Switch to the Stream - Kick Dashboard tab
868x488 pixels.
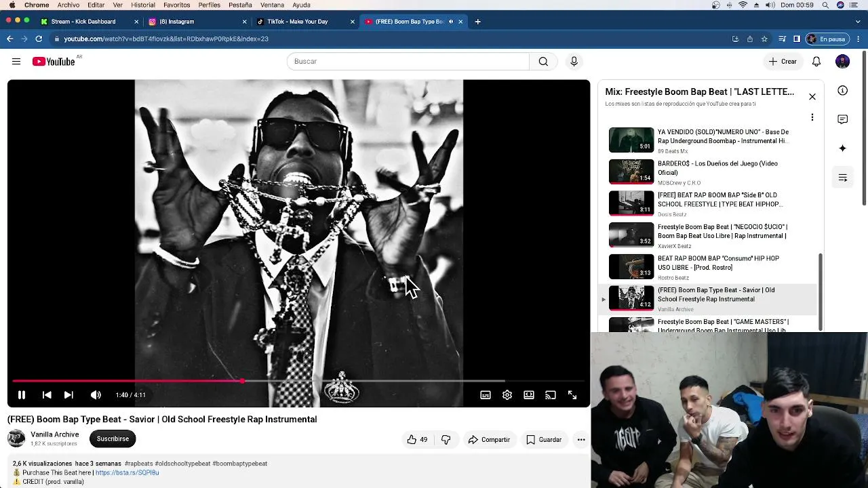[88, 22]
